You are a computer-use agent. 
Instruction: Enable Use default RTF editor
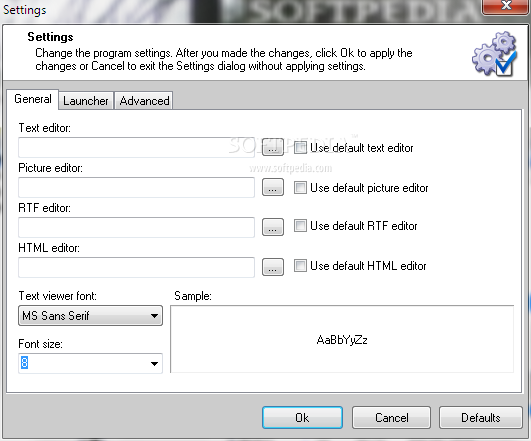(300, 226)
